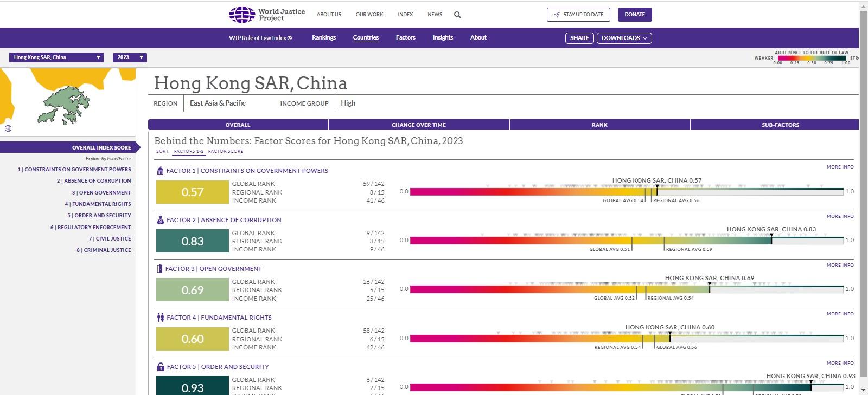Click the Factor 2 money bag icon
The width and height of the screenshot is (868, 395).
160,220
